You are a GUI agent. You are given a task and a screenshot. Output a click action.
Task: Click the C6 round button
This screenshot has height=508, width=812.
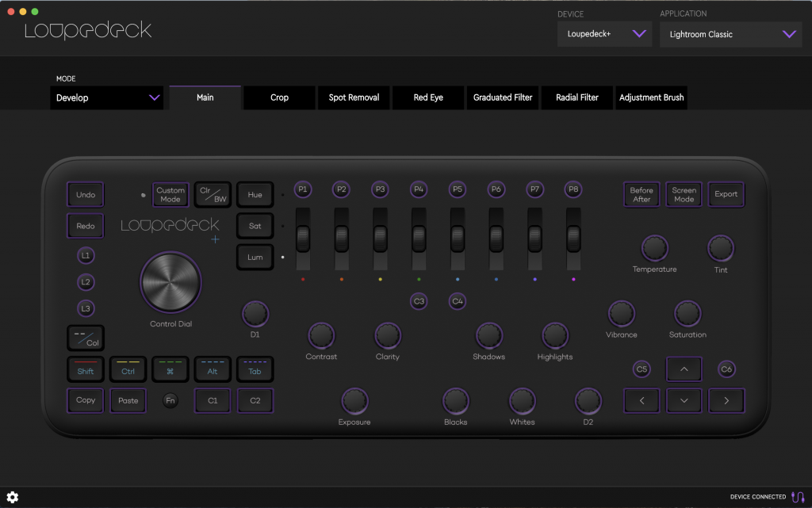[726, 369]
